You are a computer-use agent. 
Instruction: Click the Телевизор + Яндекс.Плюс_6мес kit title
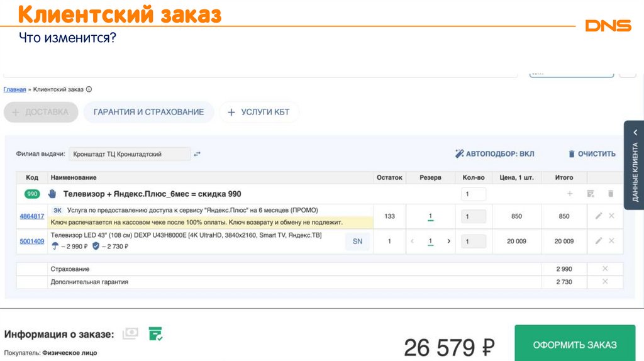152,194
